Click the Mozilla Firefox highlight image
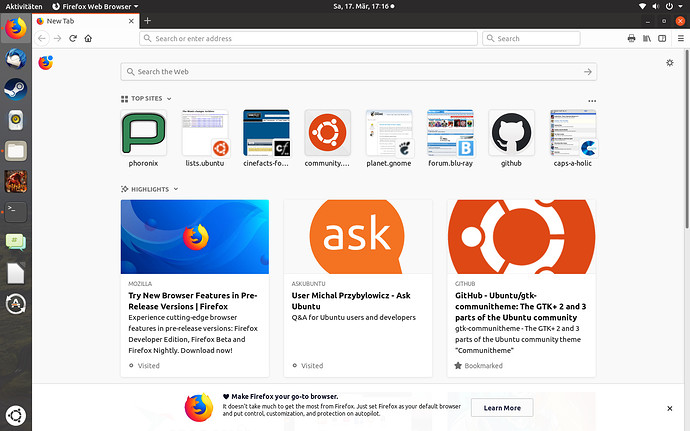The image size is (690, 431). click(195, 237)
